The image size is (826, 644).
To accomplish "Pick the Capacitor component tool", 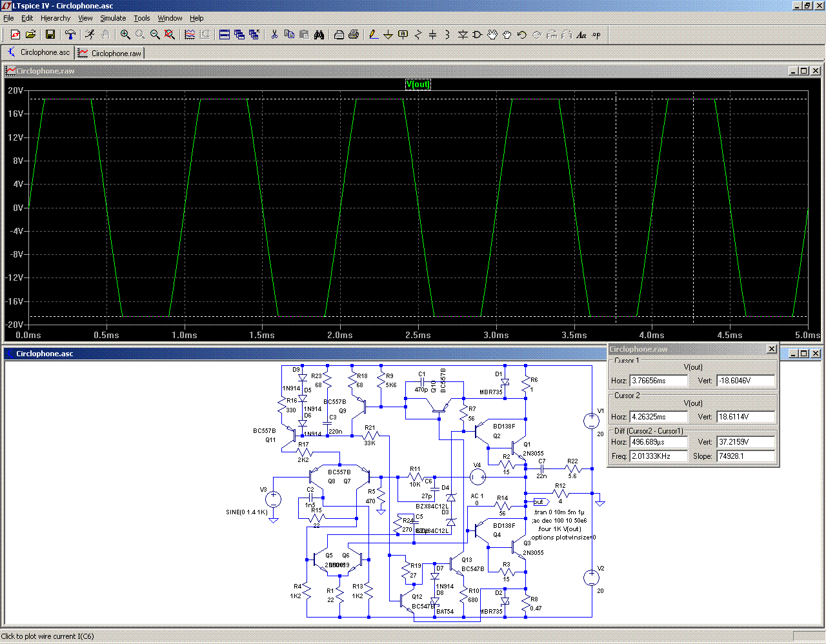I will tap(432, 35).
